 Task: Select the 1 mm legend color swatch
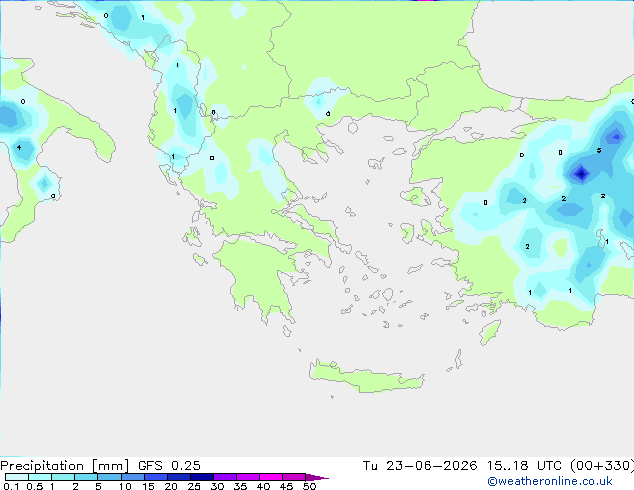pyautogui.click(x=63, y=477)
